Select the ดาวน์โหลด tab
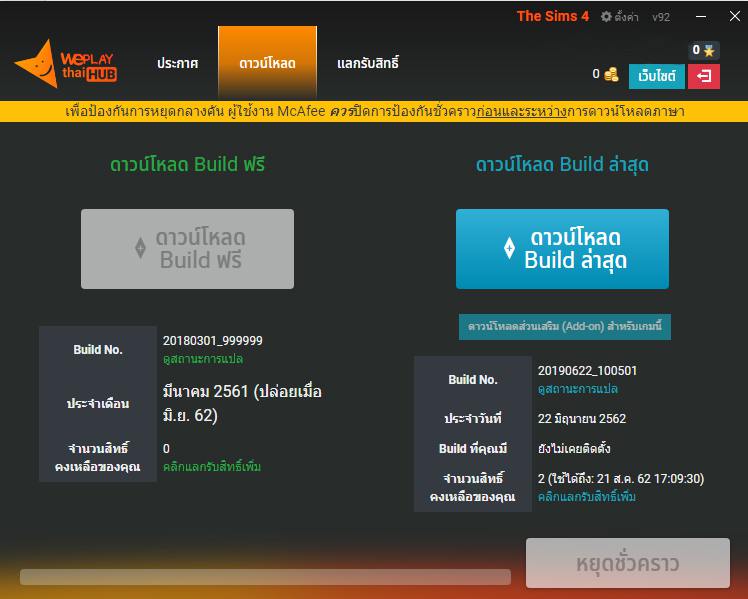This screenshot has height=599, width=748. pyautogui.click(x=267, y=62)
